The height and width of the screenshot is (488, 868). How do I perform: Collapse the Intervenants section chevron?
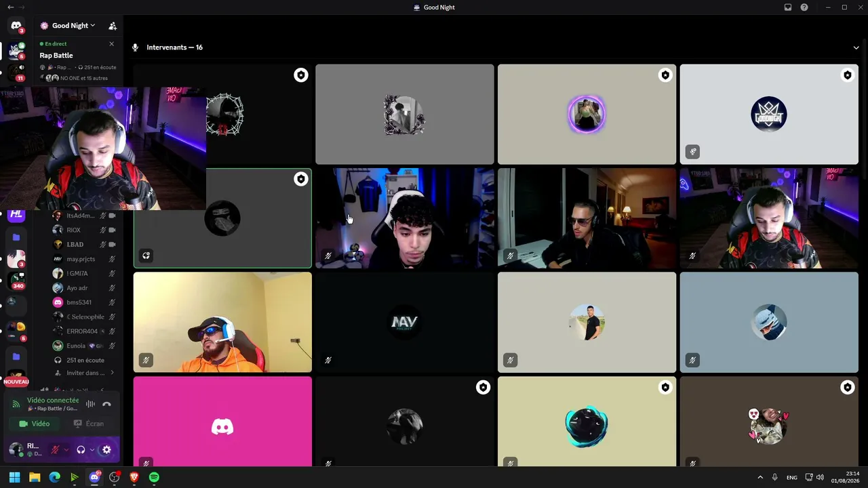click(x=856, y=47)
